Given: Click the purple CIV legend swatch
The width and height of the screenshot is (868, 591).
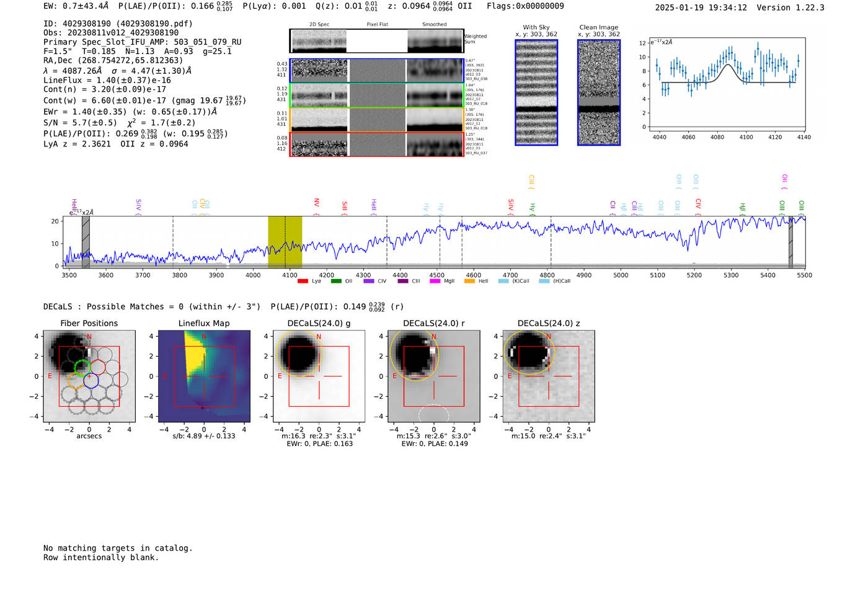Looking at the screenshot, I should point(369,281).
